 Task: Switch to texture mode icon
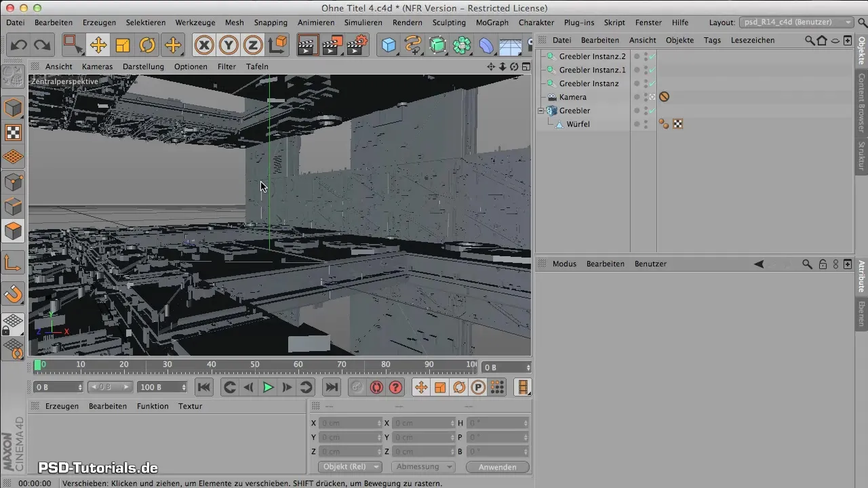(14, 132)
